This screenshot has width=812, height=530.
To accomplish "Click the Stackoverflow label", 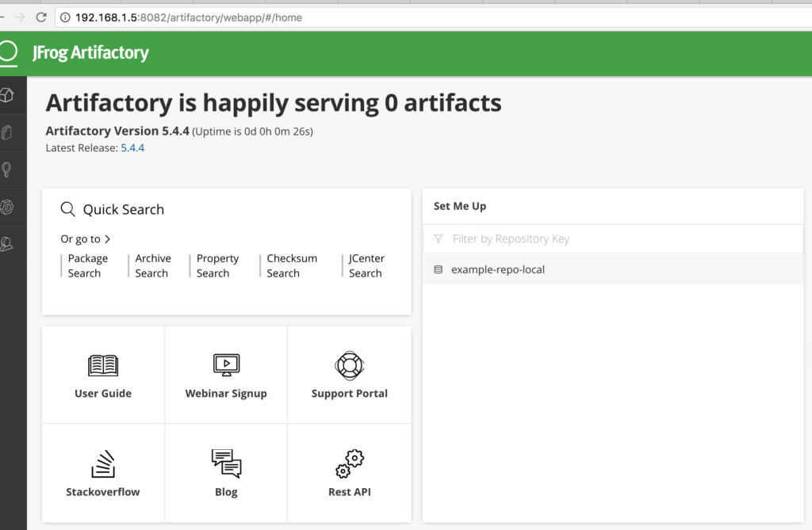I will [103, 492].
